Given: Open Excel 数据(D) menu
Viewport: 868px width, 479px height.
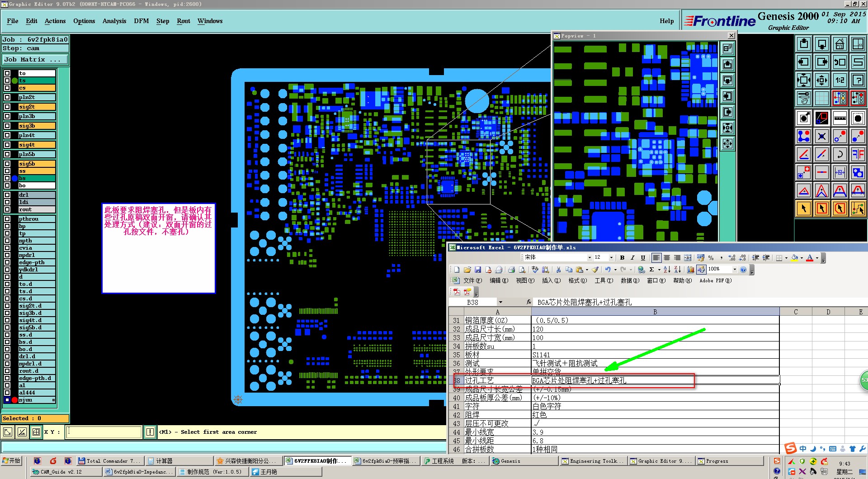Looking at the screenshot, I should tap(630, 280).
